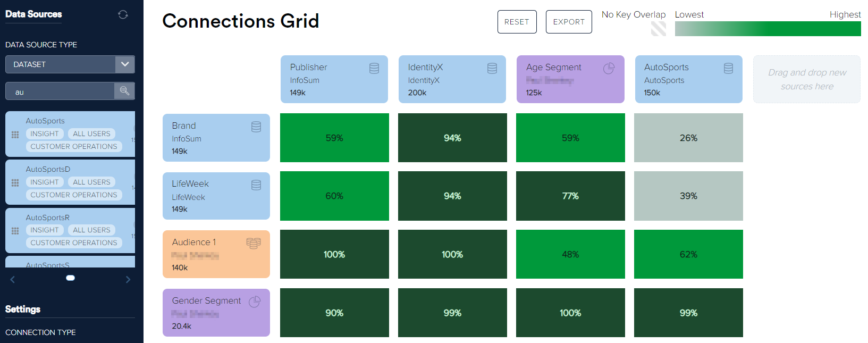The height and width of the screenshot is (343, 868).
Task: Click the search magnifier icon
Action: point(124,91)
